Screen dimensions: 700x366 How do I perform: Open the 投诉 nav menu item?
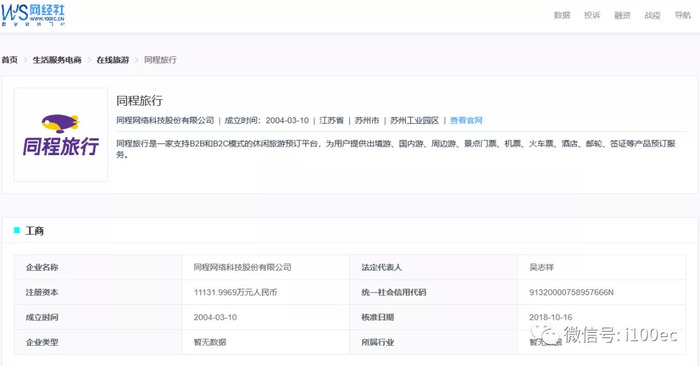pyautogui.click(x=592, y=15)
